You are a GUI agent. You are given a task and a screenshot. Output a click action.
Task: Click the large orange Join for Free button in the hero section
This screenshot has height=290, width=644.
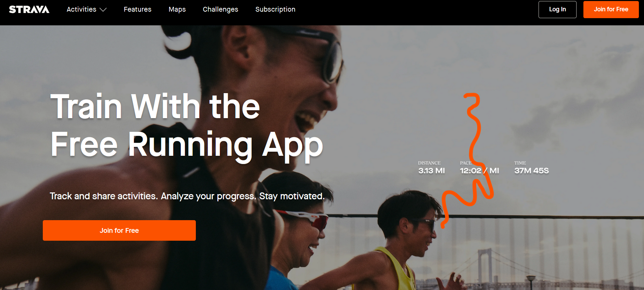tap(119, 230)
